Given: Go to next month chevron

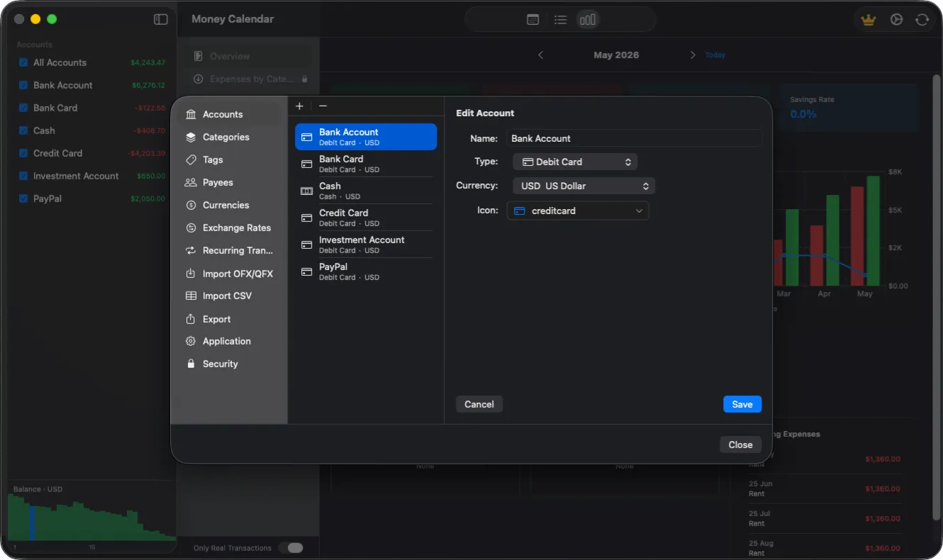Looking at the screenshot, I should click(x=693, y=55).
